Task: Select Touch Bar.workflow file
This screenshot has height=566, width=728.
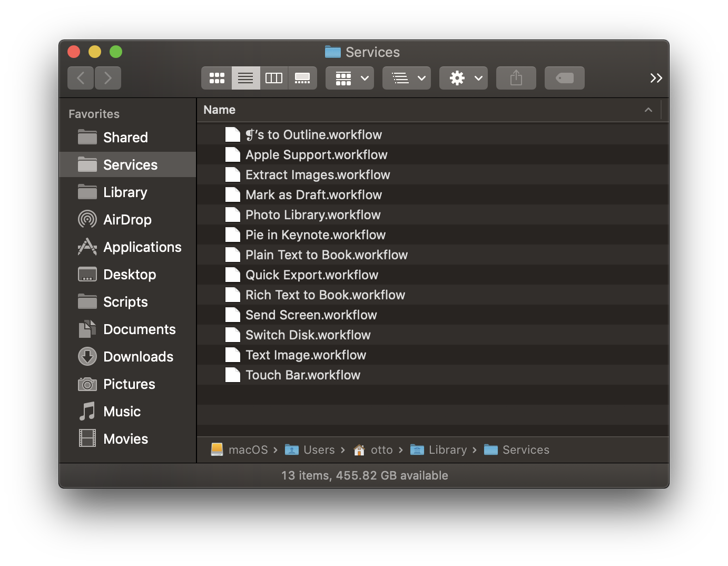Action: pyautogui.click(x=302, y=375)
